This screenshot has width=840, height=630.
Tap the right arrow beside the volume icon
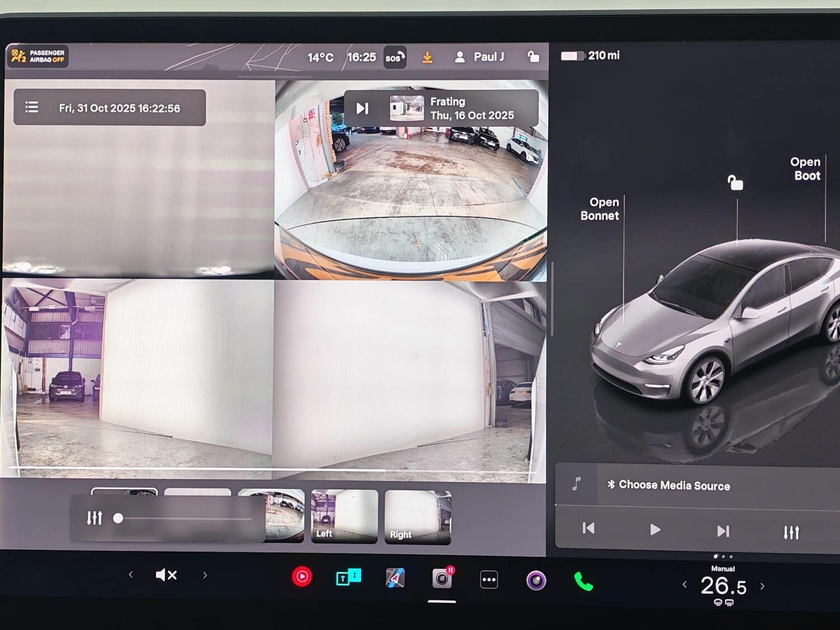[205, 575]
